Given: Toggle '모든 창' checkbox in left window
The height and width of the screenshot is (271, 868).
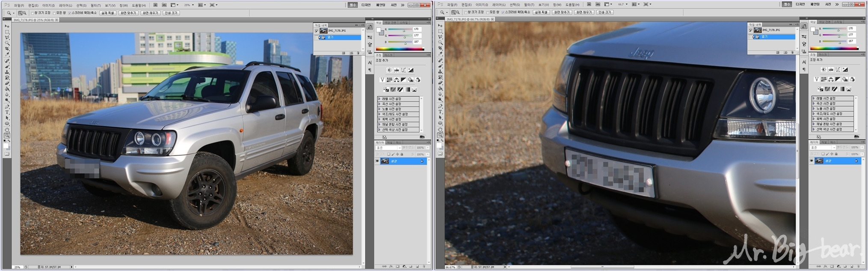Looking at the screenshot, I should pyautogui.click(x=54, y=13).
